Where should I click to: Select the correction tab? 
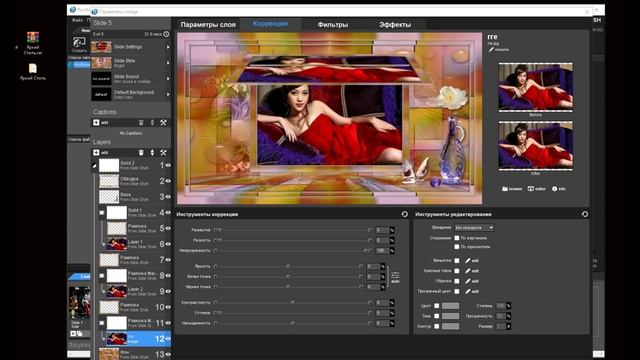pyautogui.click(x=270, y=24)
